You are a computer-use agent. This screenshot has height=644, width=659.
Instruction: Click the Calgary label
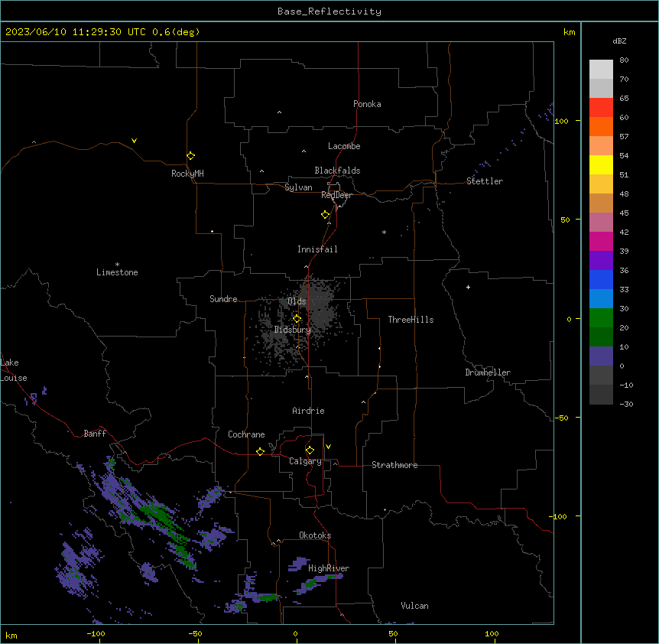305,461
